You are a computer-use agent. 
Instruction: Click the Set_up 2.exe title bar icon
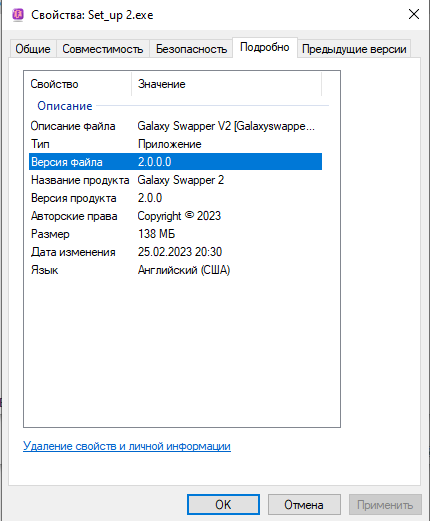click(18, 15)
